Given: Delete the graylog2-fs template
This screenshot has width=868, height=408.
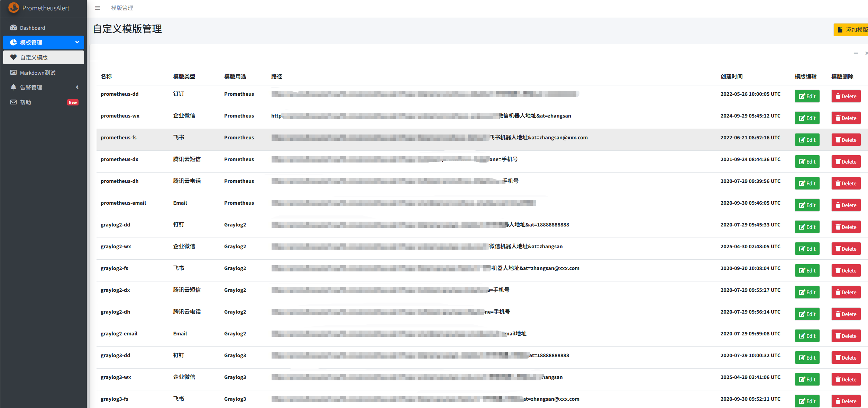Looking at the screenshot, I should pyautogui.click(x=846, y=271).
